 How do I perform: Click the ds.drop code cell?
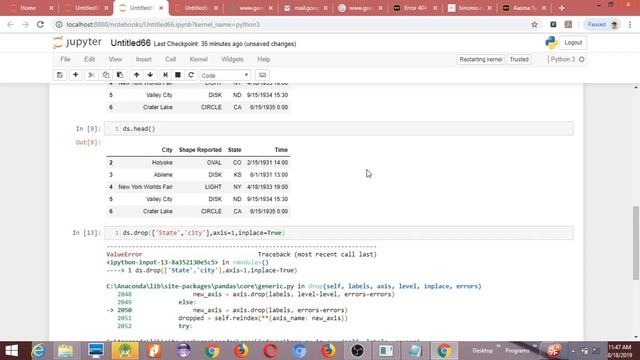[339, 233]
